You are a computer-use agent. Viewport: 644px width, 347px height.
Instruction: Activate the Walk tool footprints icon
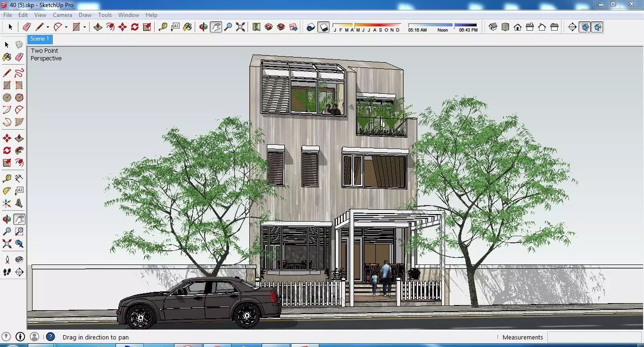point(7,272)
